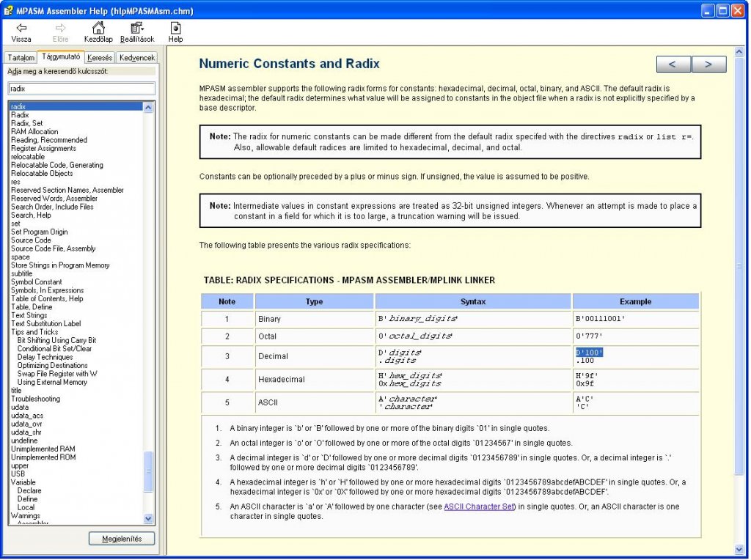Select 'RAM Allocation' index entry
This screenshot has height=560, width=751.
pyautogui.click(x=34, y=132)
